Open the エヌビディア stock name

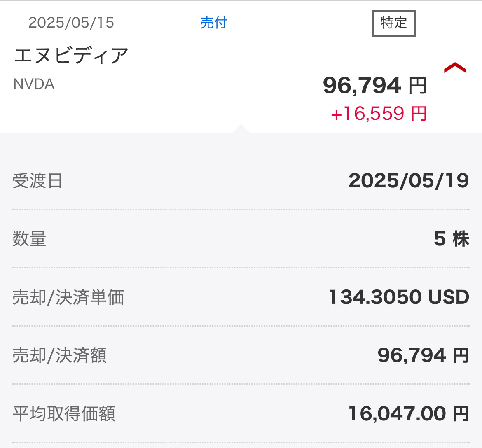(71, 56)
